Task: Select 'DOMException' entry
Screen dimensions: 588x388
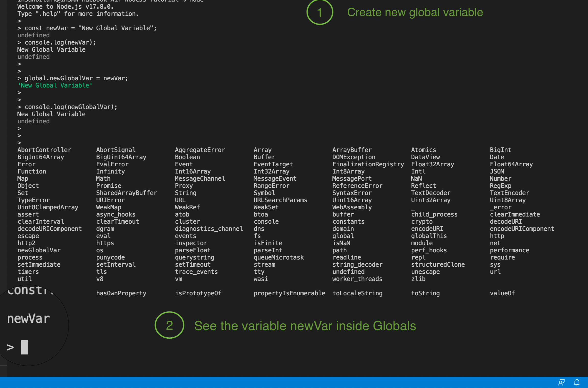Action: pos(354,157)
